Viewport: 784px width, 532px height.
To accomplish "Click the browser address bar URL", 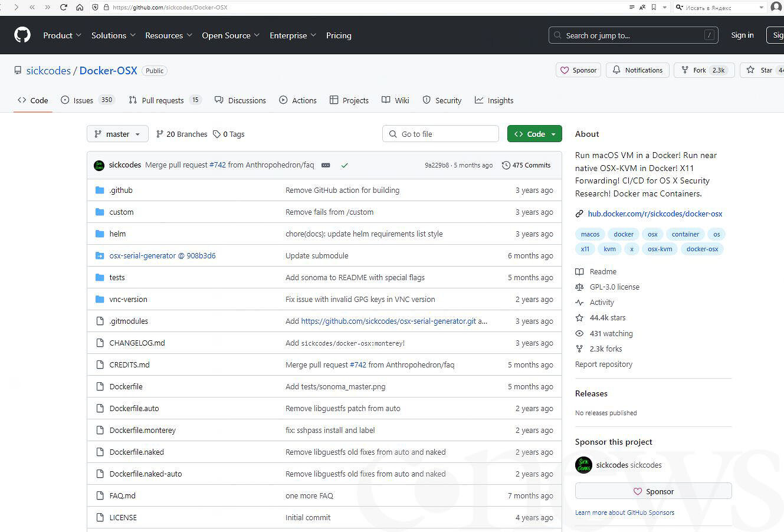I will 170,8.
